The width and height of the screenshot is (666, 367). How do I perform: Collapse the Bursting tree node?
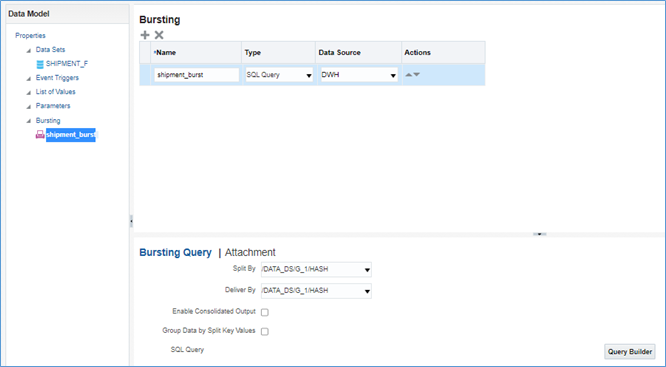[29, 121]
